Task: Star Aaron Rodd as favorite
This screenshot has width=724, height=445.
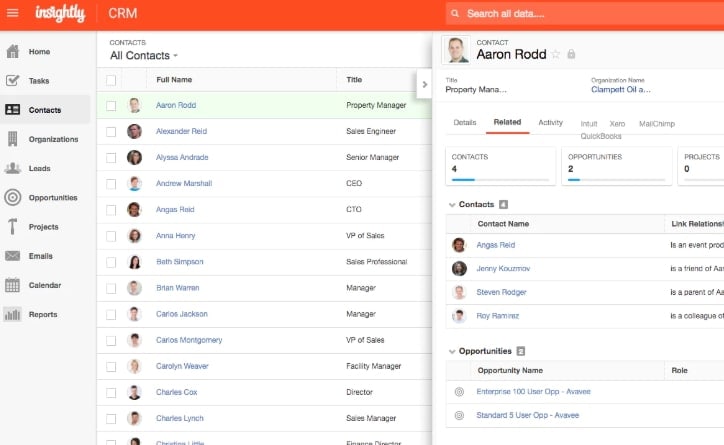Action: tap(556, 54)
